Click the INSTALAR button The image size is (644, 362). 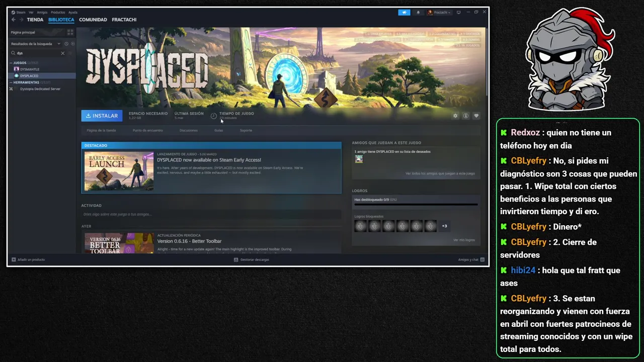pos(102,116)
